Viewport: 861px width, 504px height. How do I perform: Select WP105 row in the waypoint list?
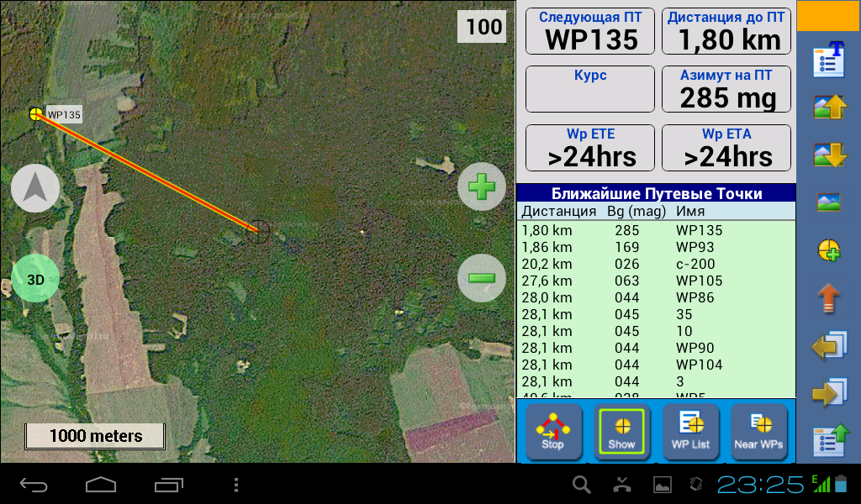point(656,281)
